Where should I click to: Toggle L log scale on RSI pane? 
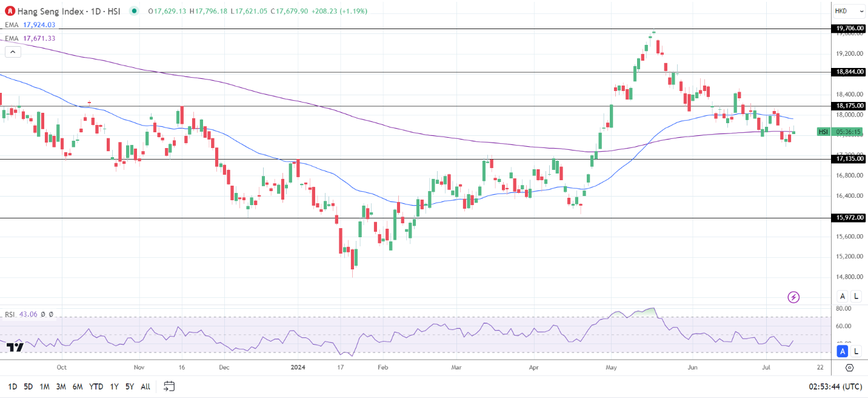[856, 351]
